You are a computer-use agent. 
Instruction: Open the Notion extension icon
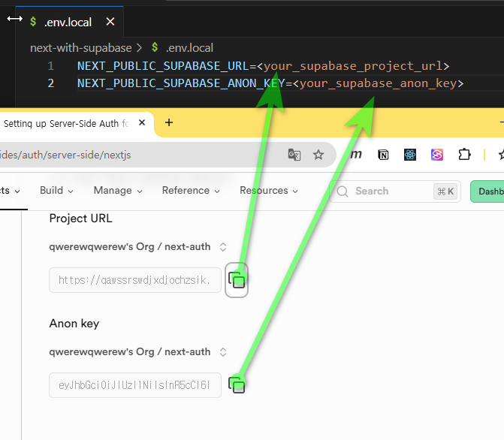[x=384, y=155]
